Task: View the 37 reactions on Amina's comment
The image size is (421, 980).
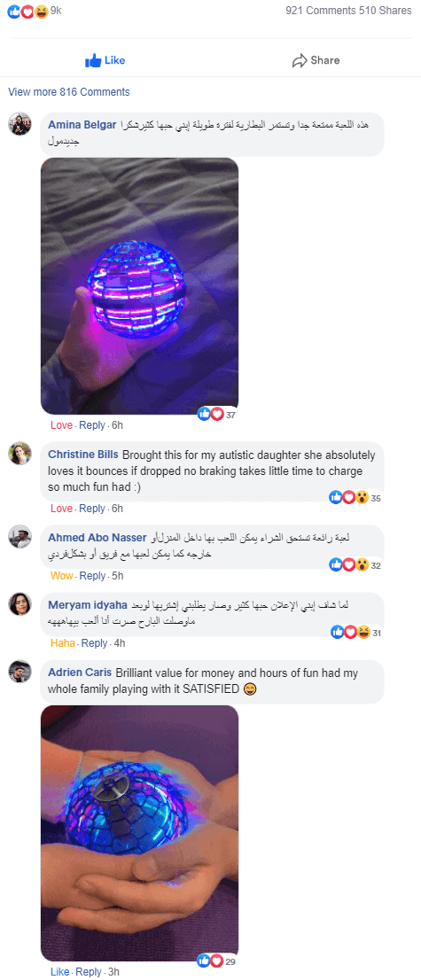Action: pos(216,414)
